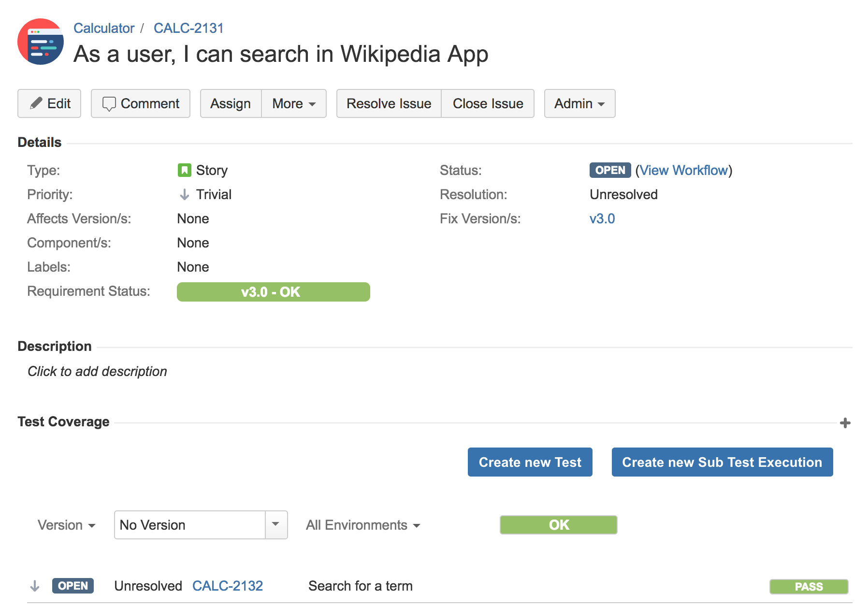
Task: Click the No Version combo box arrow
Action: [x=276, y=525]
